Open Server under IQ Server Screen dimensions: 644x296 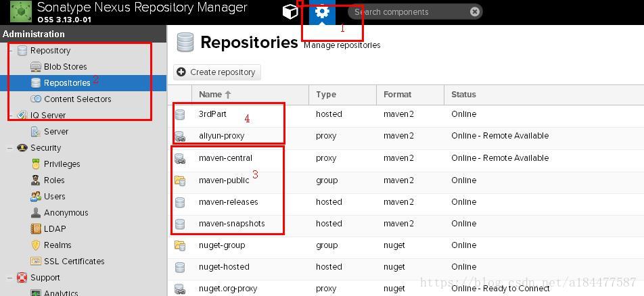pos(56,131)
